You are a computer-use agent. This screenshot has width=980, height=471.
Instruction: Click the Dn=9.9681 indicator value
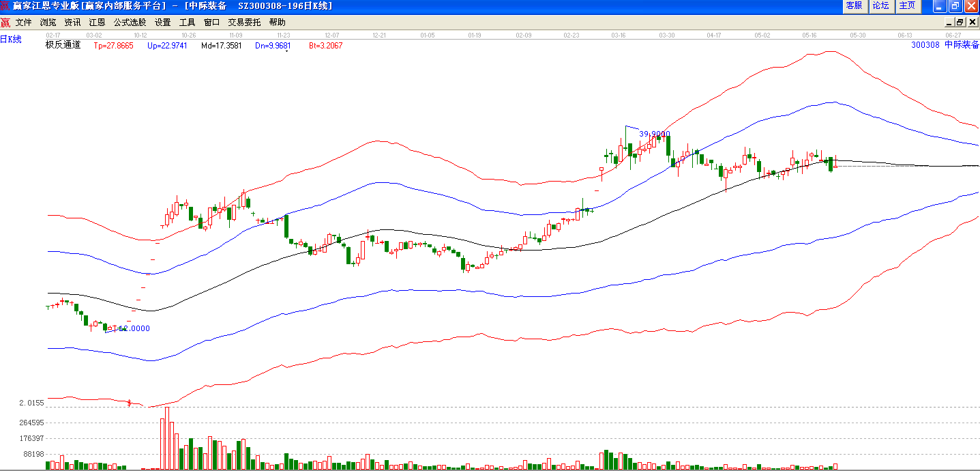(x=273, y=46)
